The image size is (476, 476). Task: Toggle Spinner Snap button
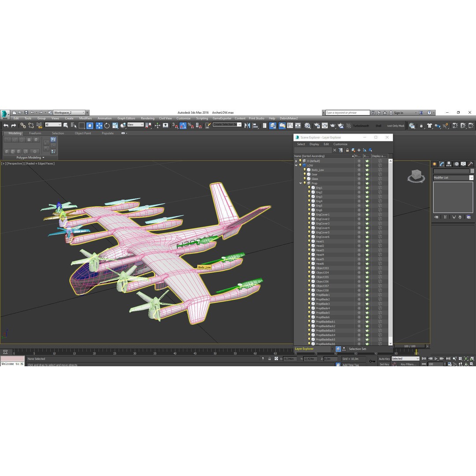199,125
